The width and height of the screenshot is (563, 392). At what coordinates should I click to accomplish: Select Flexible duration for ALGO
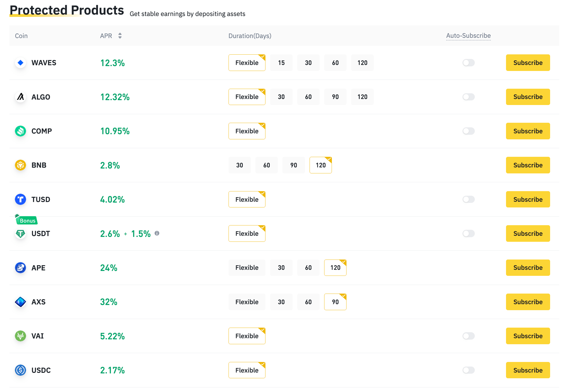point(247,97)
